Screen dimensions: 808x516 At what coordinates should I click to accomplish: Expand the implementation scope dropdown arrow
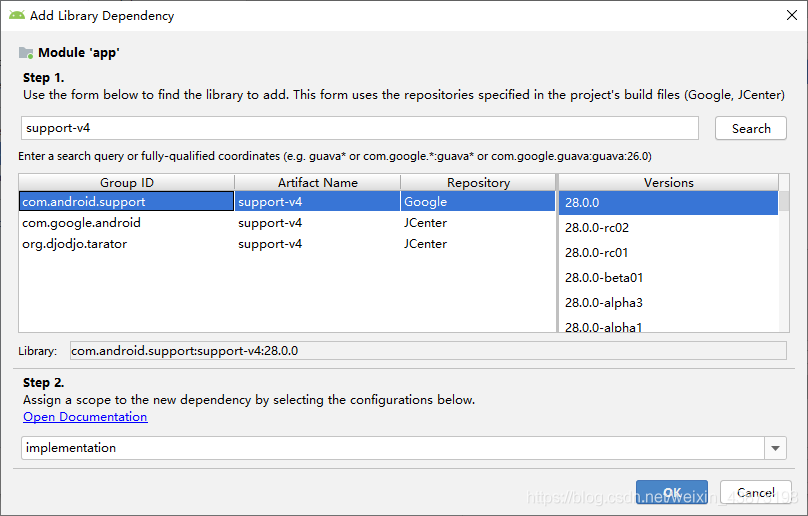coord(776,448)
